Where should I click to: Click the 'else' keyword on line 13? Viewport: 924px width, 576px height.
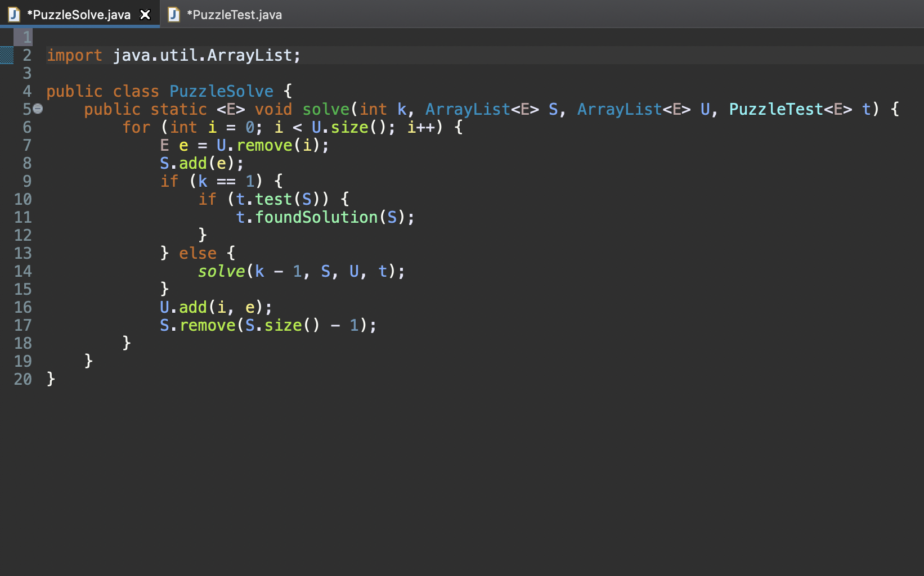[x=198, y=253]
